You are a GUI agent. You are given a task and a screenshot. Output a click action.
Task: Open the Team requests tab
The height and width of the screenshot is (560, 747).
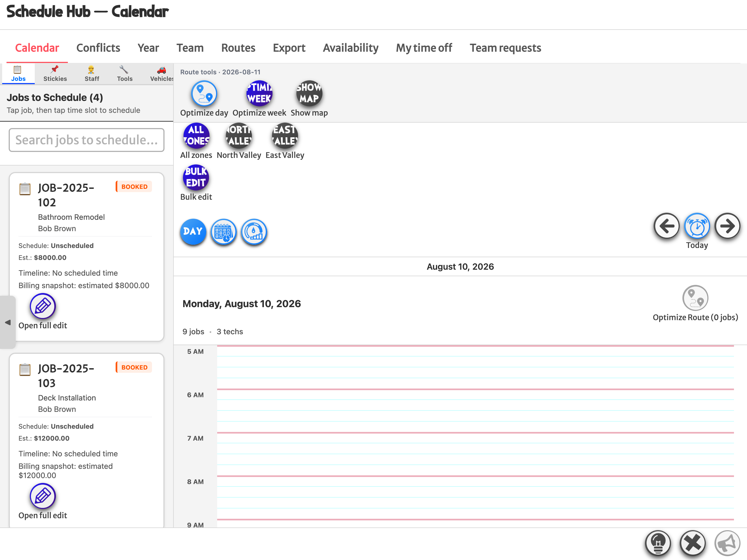[x=505, y=48]
